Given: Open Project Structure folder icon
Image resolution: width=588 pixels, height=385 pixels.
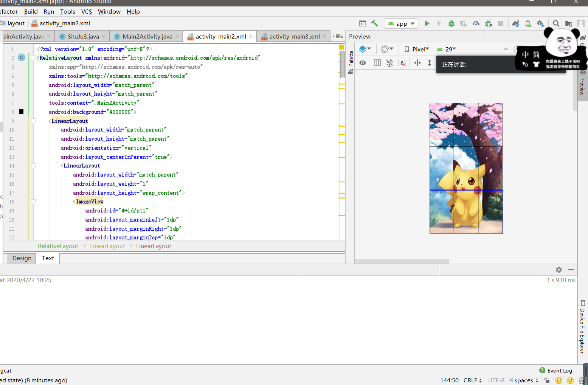Looking at the screenshot, I should pos(568,23).
